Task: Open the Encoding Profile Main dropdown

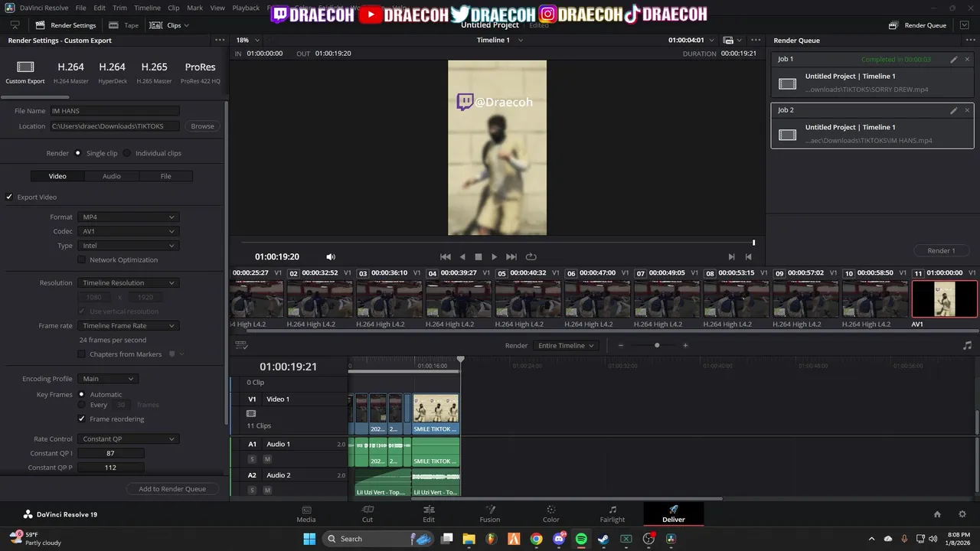Action: (108, 379)
